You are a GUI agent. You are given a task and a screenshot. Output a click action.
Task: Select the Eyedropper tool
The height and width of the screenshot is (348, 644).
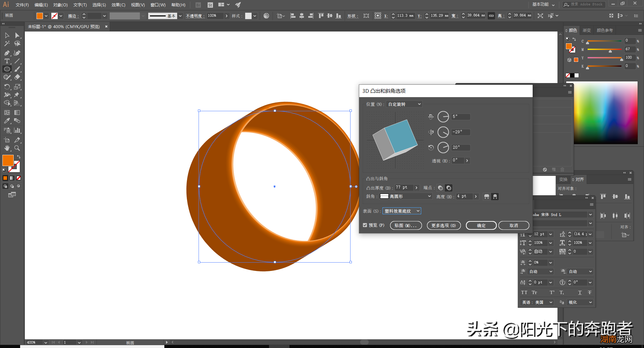7,121
